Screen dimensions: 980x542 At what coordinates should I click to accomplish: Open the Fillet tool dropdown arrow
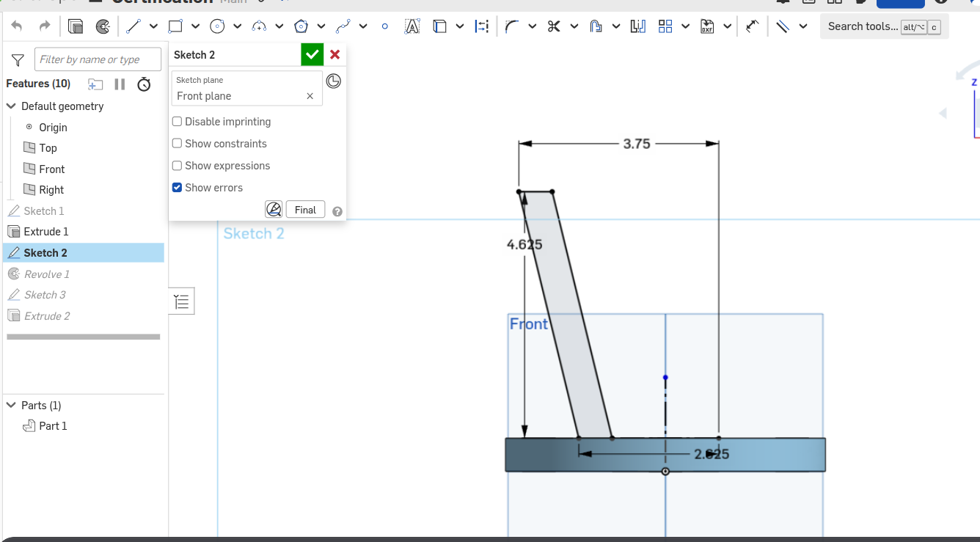tap(532, 26)
